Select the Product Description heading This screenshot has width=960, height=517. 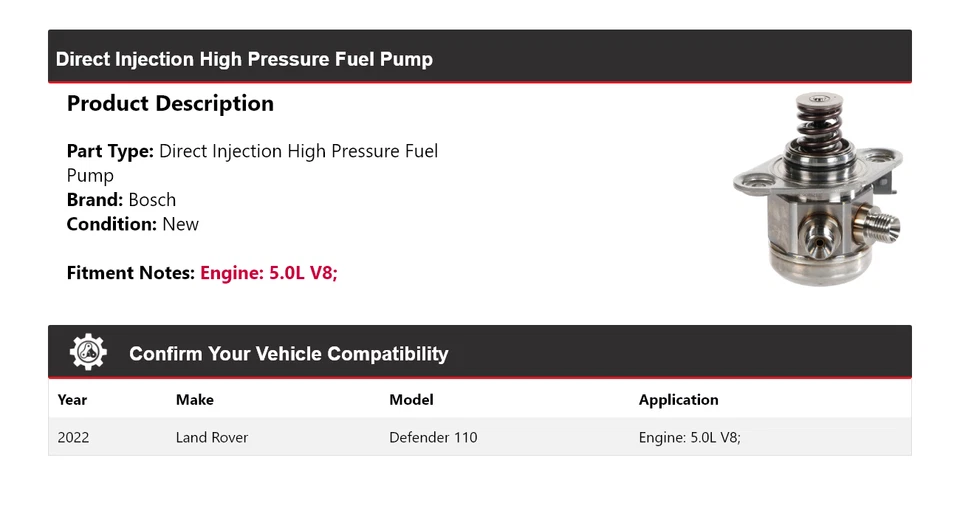(170, 104)
